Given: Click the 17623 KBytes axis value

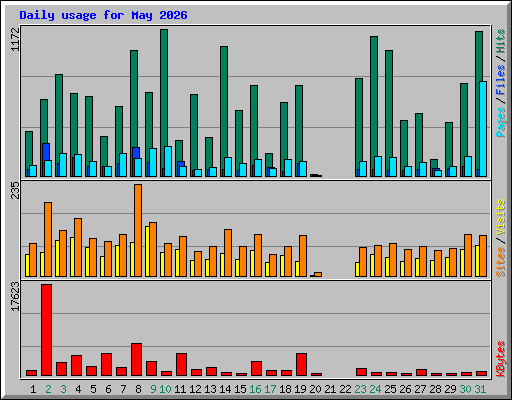Looking at the screenshot, I should click(x=15, y=296).
